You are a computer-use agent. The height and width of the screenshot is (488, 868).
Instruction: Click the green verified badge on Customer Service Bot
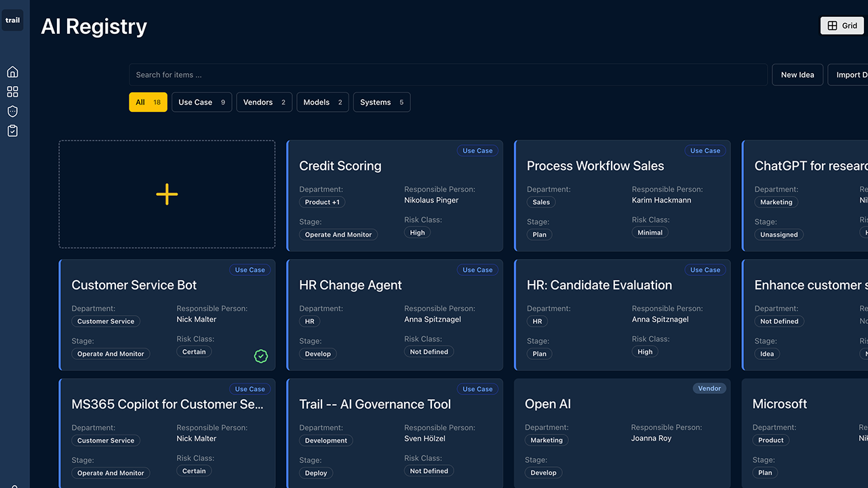tap(260, 356)
